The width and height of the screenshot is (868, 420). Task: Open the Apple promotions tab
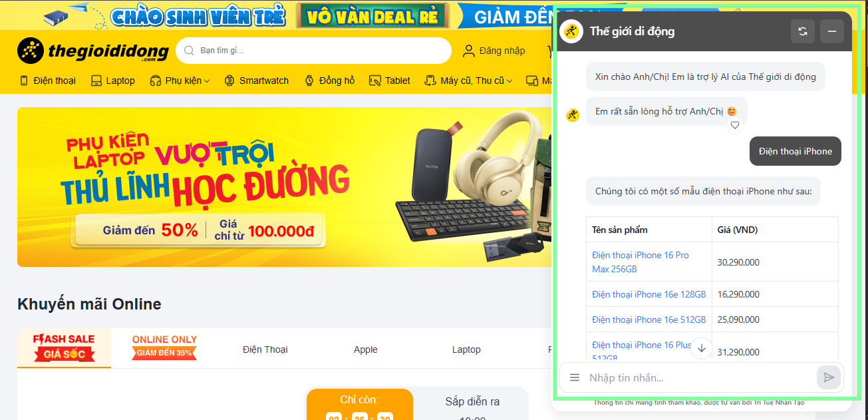coord(365,349)
